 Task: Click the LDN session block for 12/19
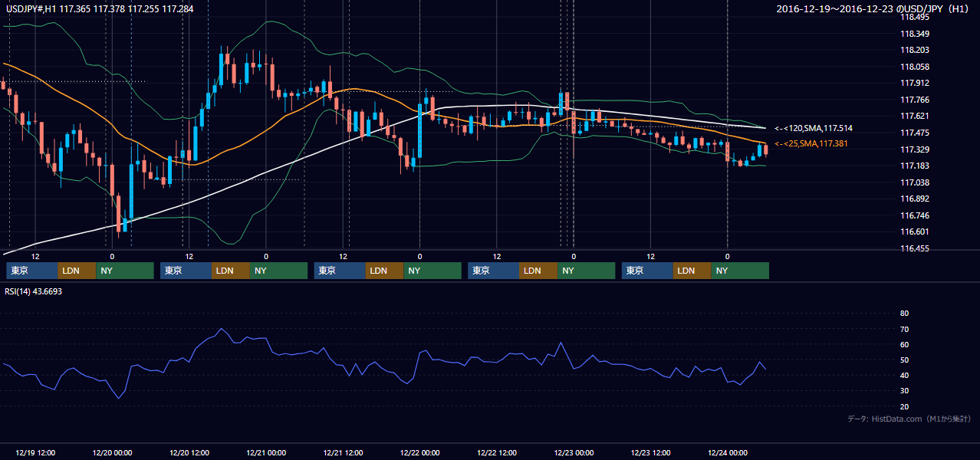tap(77, 271)
